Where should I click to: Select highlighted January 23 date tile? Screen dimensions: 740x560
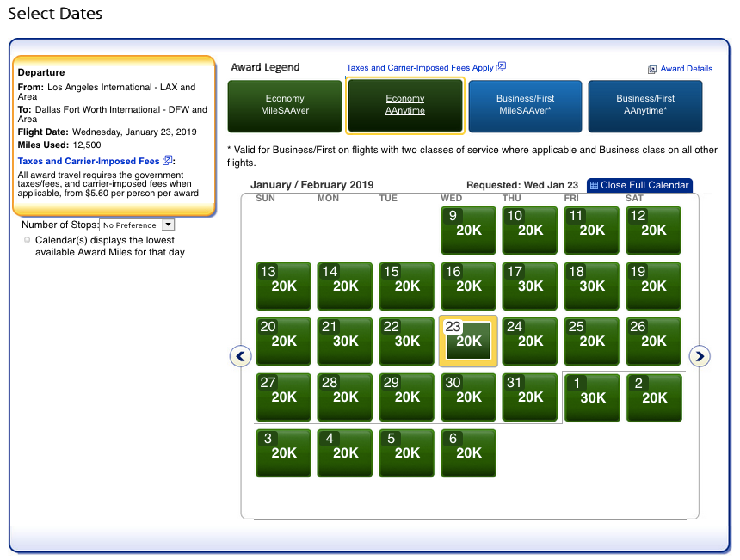tap(468, 342)
